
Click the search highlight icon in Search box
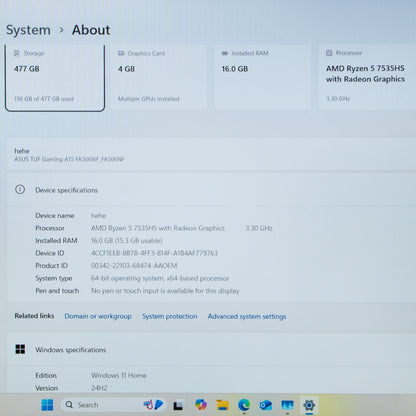coord(153,405)
